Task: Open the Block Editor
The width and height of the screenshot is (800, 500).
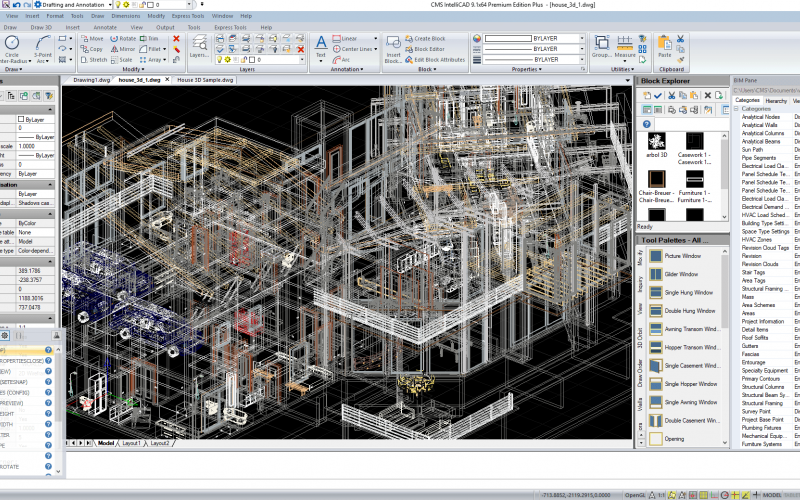Action: coord(425,48)
